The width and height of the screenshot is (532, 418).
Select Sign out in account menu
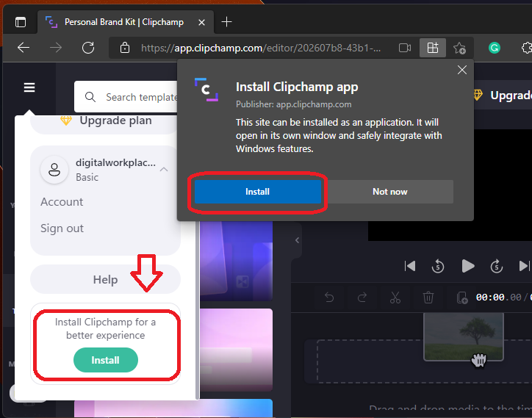coord(62,228)
